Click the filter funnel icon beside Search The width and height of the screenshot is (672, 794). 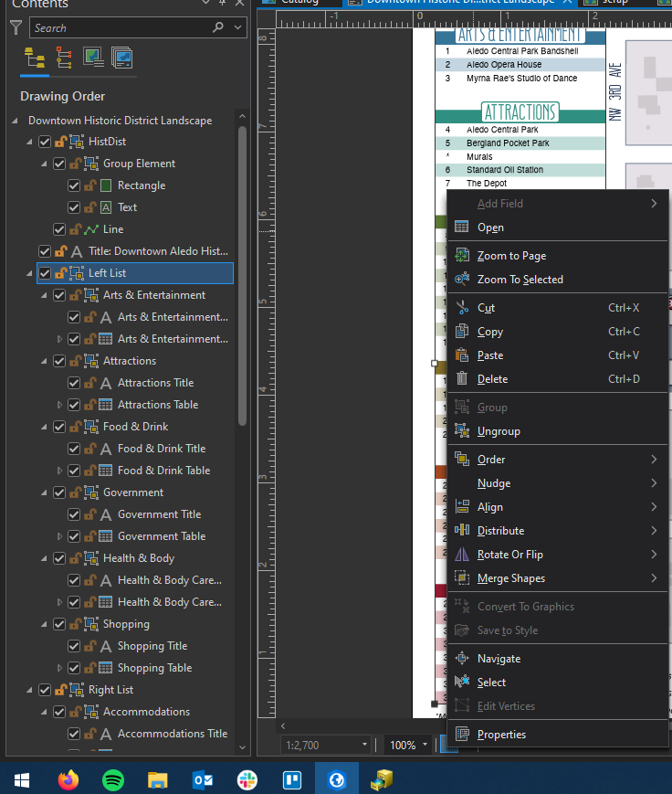coord(16,27)
